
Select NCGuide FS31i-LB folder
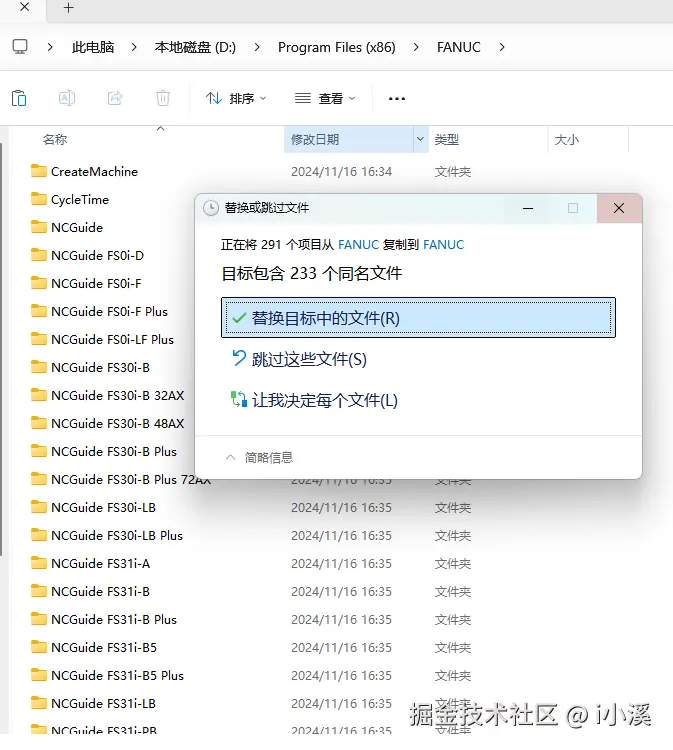(x=93, y=703)
